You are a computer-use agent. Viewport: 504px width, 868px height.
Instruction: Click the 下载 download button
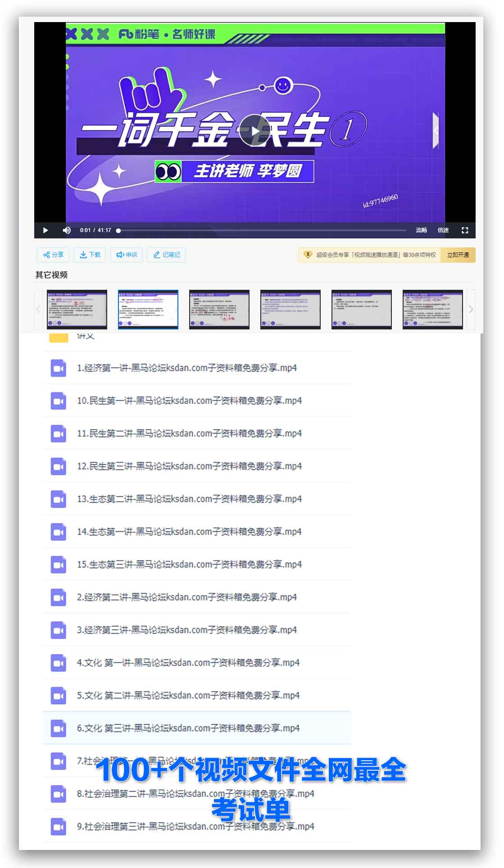[90, 255]
